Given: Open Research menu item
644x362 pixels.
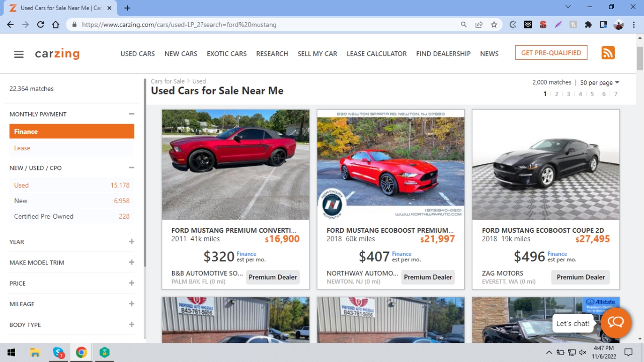Looking at the screenshot, I should click(272, 53).
